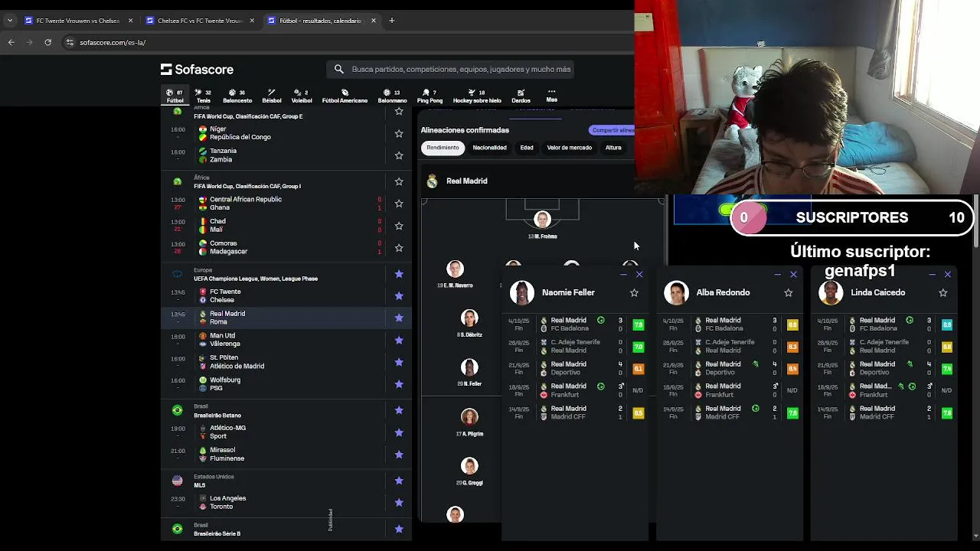Open Naomie Feller's photo profile
The height and width of the screenshot is (551, 980).
pyautogui.click(x=522, y=292)
